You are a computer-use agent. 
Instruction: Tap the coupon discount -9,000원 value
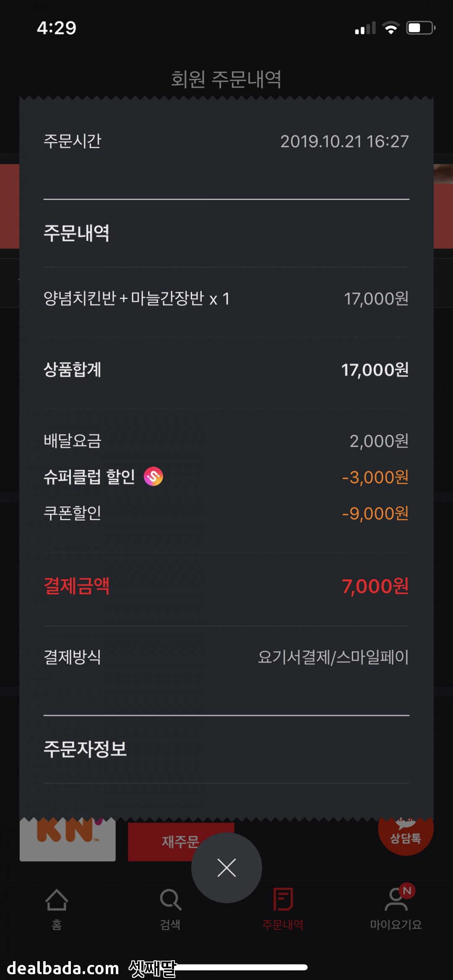(x=375, y=513)
